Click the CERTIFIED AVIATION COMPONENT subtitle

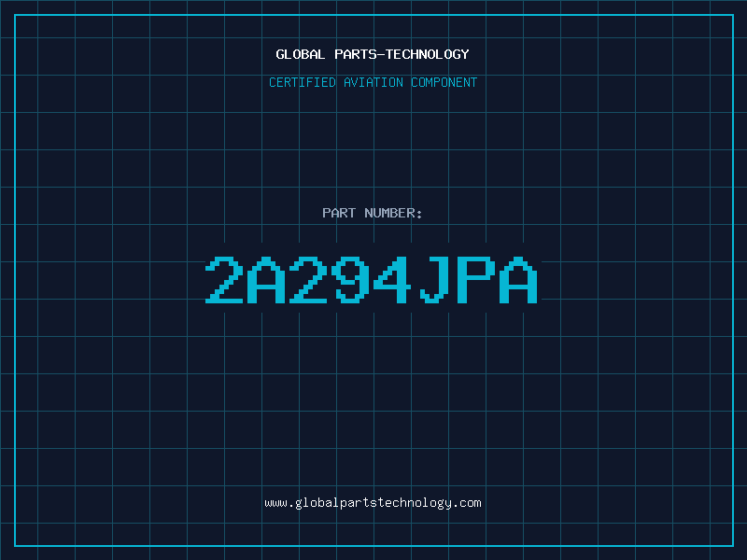(x=373, y=82)
